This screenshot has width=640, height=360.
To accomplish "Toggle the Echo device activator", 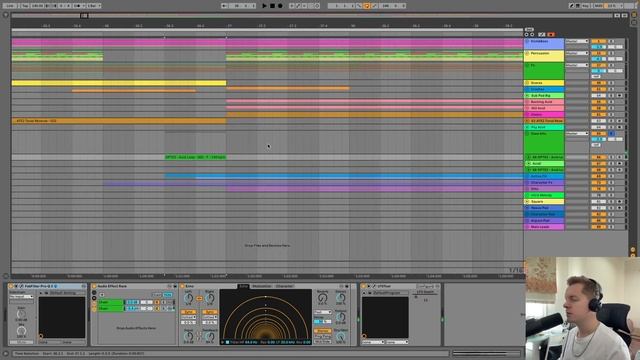I will pos(182,286).
